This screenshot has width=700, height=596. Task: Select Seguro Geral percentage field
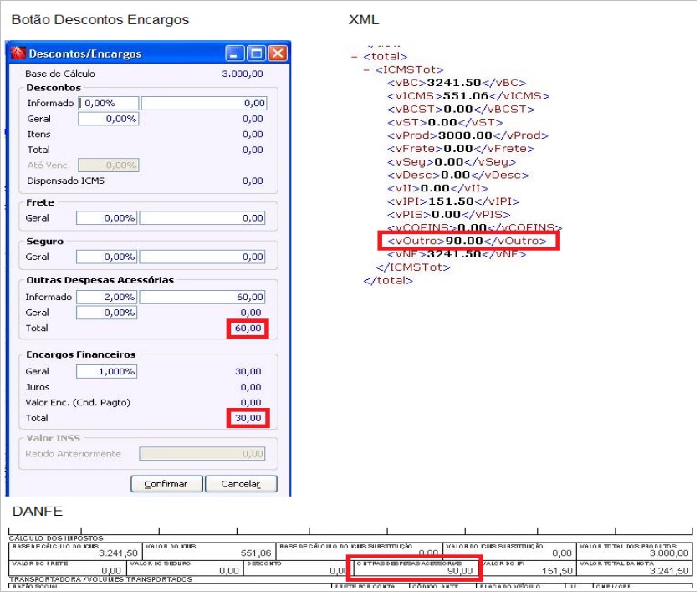tap(107, 257)
